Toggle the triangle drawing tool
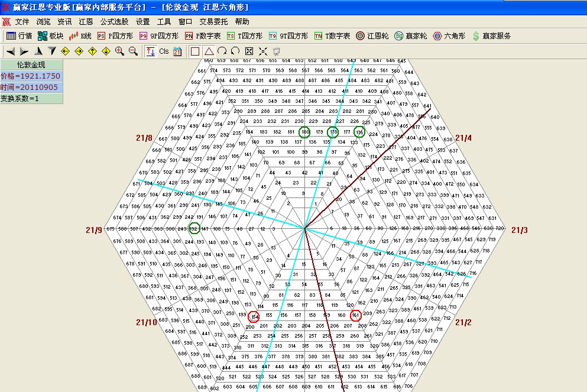Screen dimensions: 587x392 [209, 51]
